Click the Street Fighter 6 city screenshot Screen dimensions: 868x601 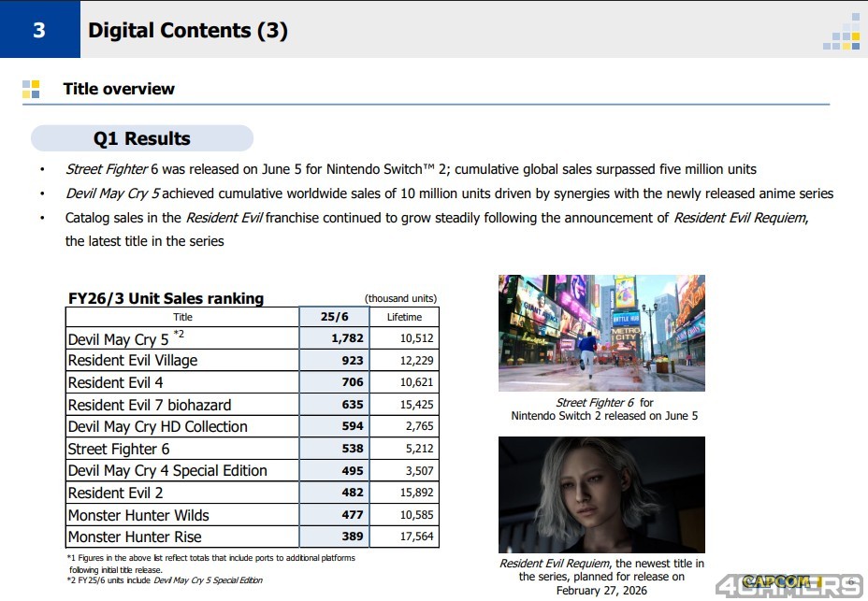601,333
